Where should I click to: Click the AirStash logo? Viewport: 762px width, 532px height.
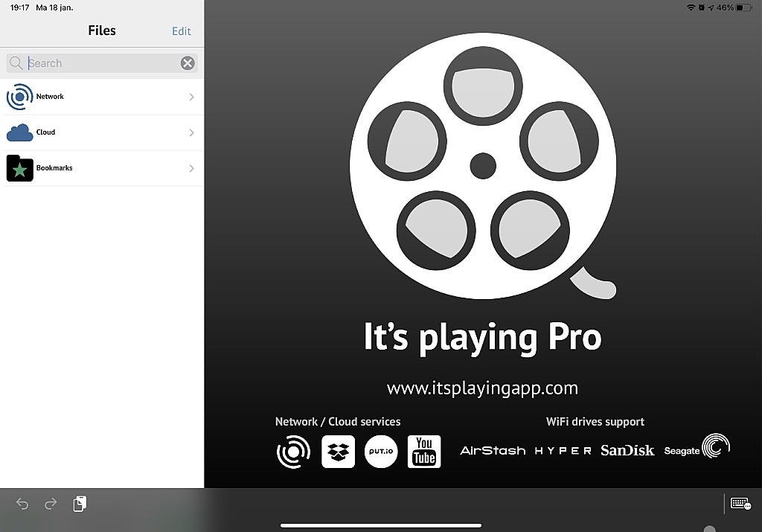(493, 451)
